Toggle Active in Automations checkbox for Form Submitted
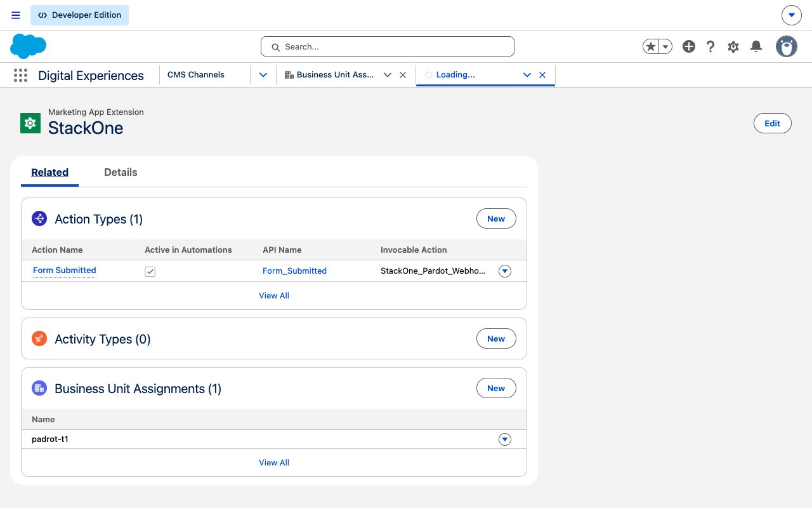812x508 pixels. pos(150,271)
